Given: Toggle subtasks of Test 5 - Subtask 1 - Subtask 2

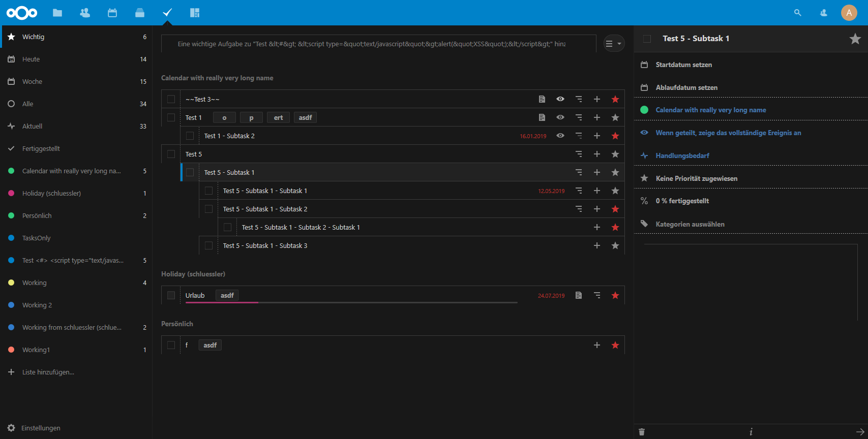Looking at the screenshot, I should point(579,209).
